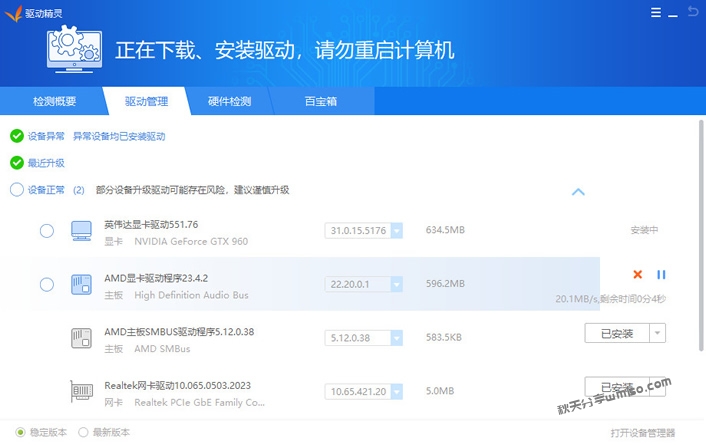Click the motherboard icon for AMD SMBus
The height and width of the screenshot is (445, 706).
point(81,338)
